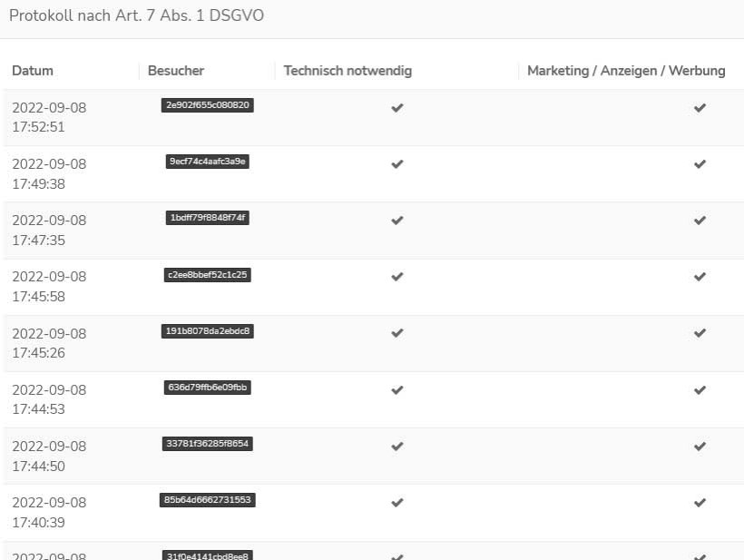744x560 pixels.
Task: Click Technisch notwendig checkmark for visitor 2e902f655c080820
Action: point(396,108)
